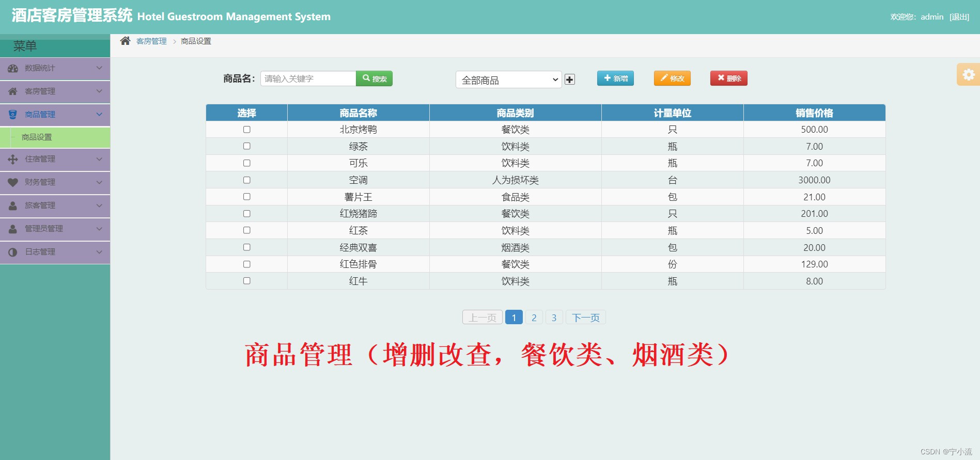Click the admin username in header

pos(932,17)
